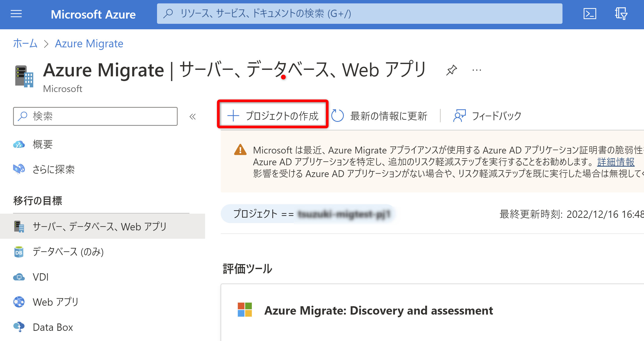
Task: Open the Directories + subscriptions filter icon
Action: [x=621, y=14]
